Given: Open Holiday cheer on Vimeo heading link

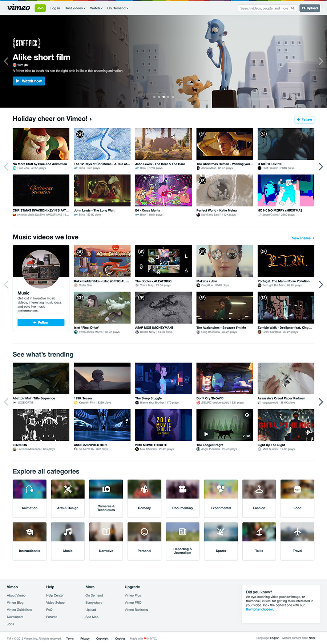Looking at the screenshot, I should 52,118.
